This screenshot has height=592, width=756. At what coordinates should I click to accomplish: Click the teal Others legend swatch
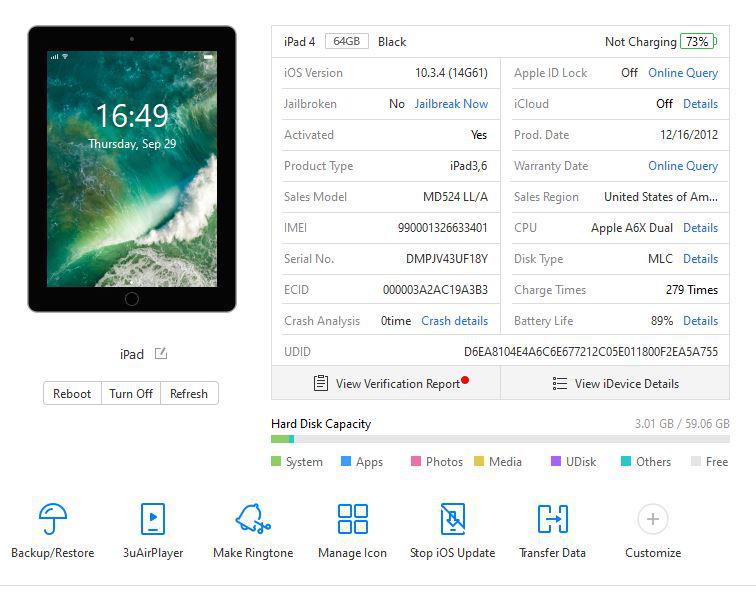pyautogui.click(x=626, y=461)
